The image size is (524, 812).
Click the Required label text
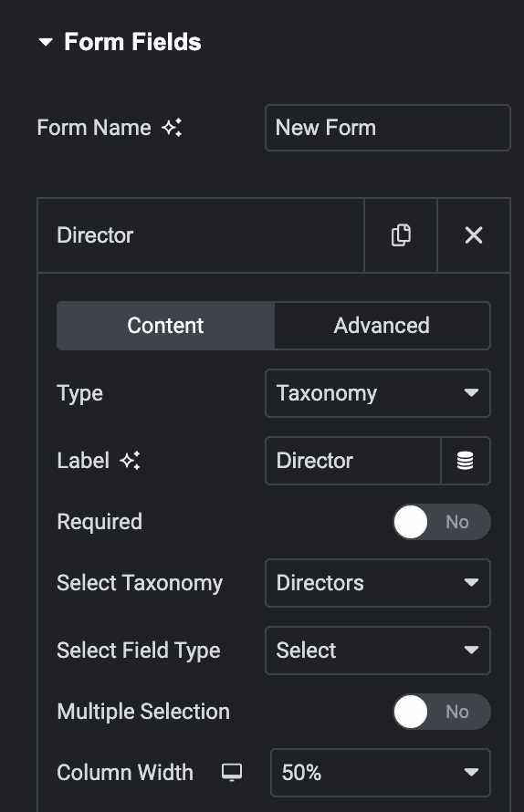[100, 522]
